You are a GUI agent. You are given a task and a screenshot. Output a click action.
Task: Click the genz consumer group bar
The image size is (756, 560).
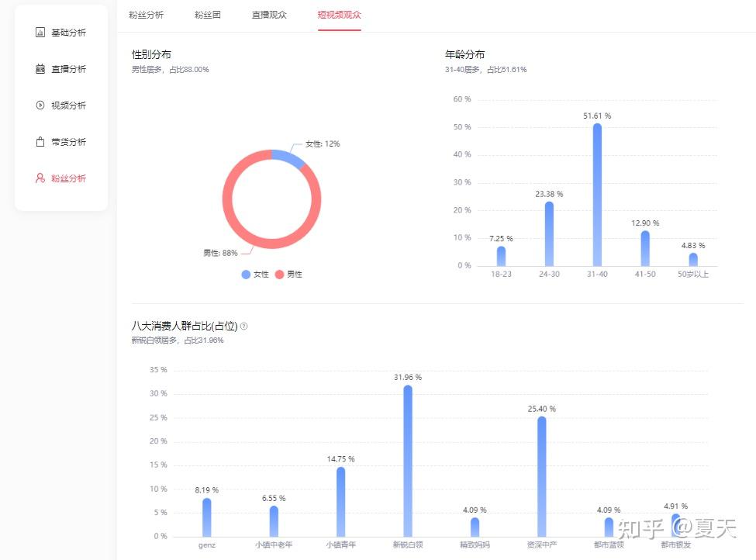coord(207,517)
